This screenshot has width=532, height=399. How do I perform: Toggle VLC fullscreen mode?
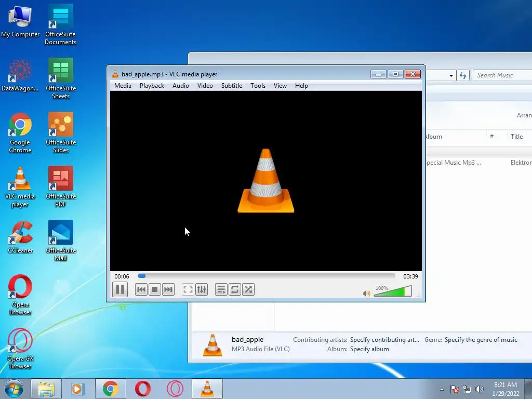tap(188, 289)
